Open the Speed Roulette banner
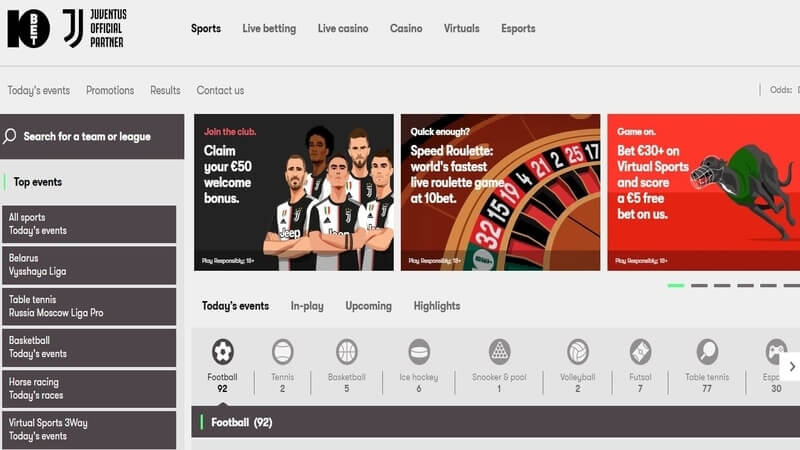Screen dimensions: 800x450 coord(501,192)
